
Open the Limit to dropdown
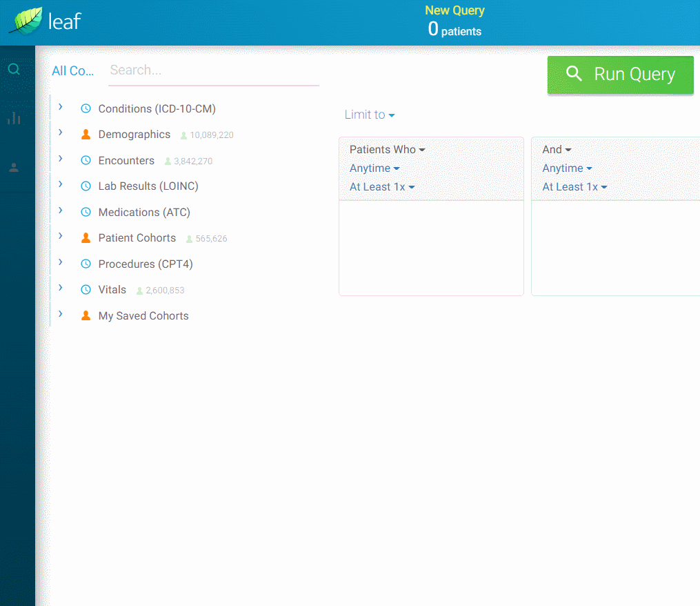[x=370, y=115]
